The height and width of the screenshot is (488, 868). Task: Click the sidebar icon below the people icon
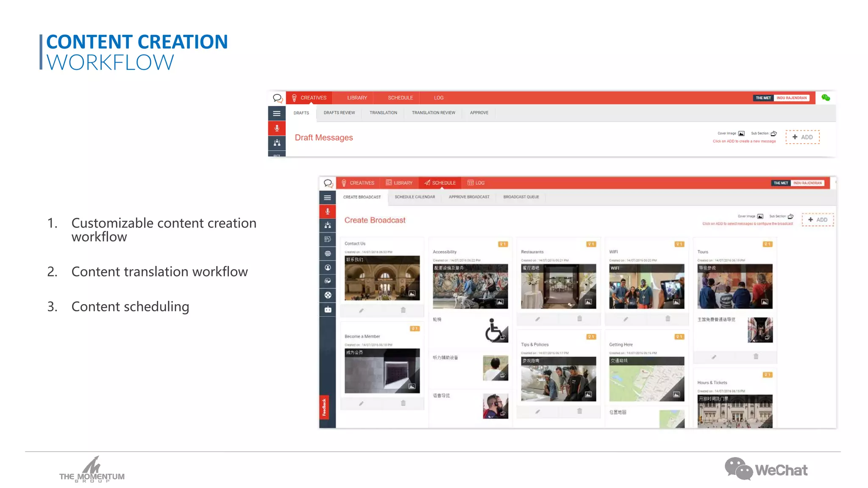[x=328, y=239]
